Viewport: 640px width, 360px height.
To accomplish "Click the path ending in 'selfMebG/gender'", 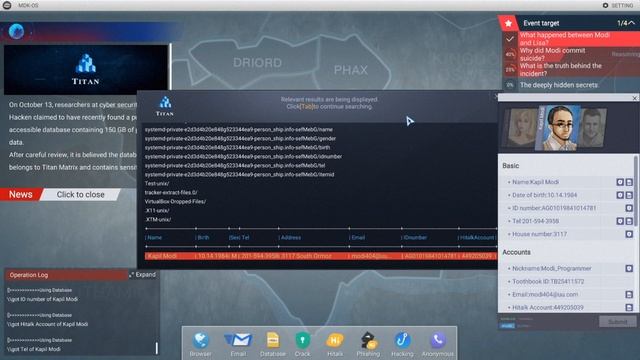I will [240, 139].
